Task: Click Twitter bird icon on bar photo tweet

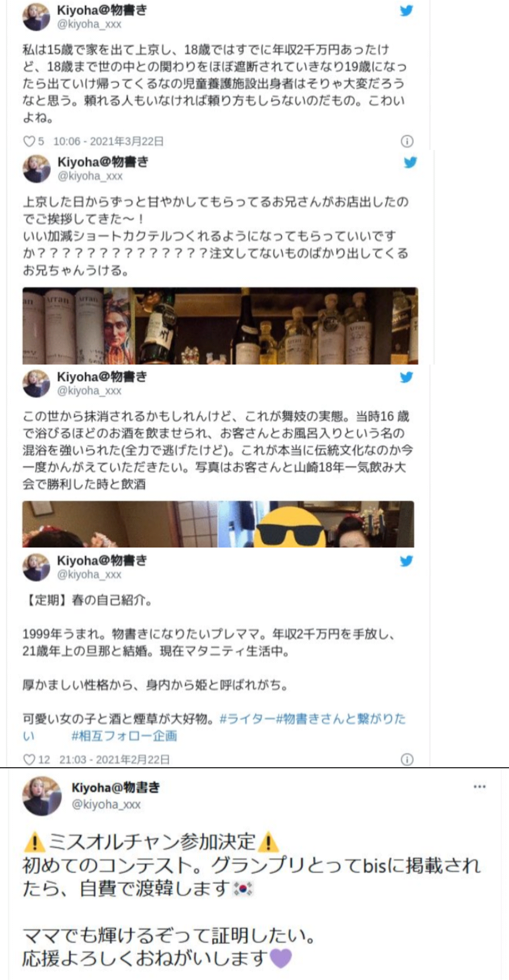Action: pyautogui.click(x=410, y=162)
